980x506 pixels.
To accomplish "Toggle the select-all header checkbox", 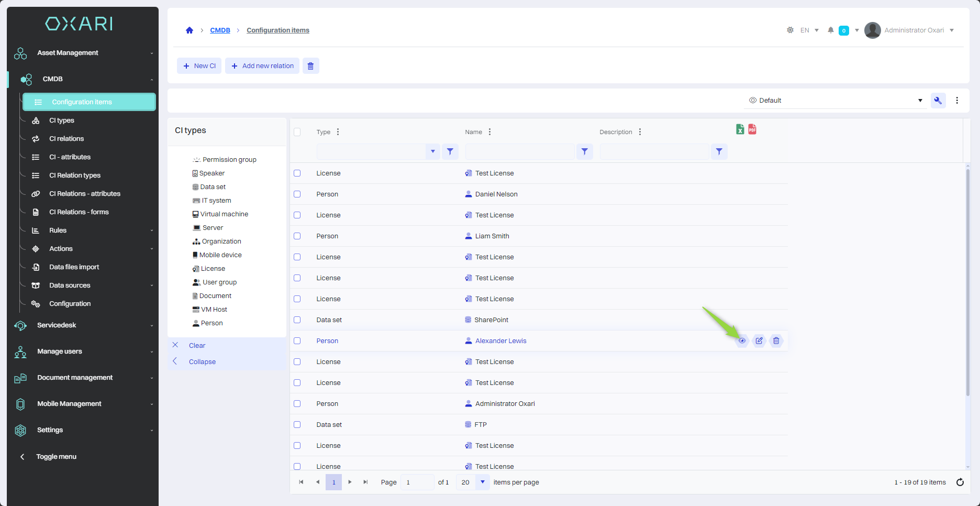I will click(297, 132).
